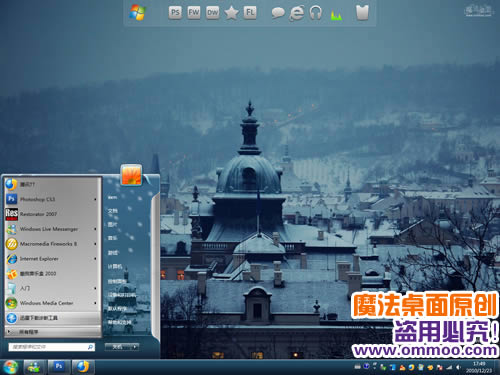Screen dimensions: 500x375
Task: Launch the FL dock icon
Action: [x=250, y=13]
